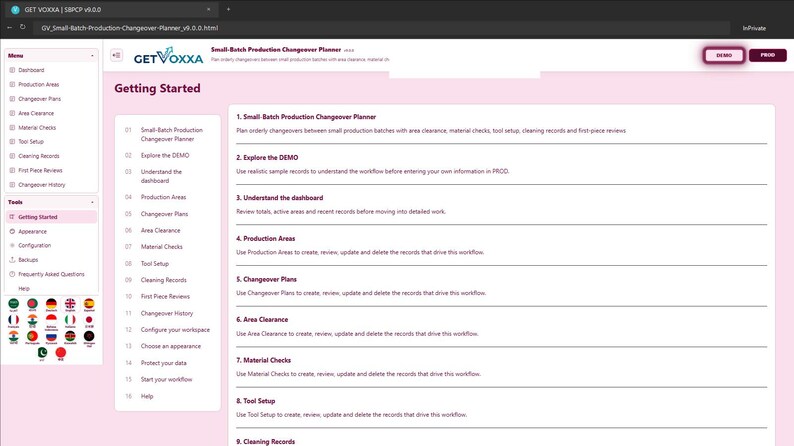The image size is (794, 446).
Task: Select the Japanese flag
Action: [89, 321]
